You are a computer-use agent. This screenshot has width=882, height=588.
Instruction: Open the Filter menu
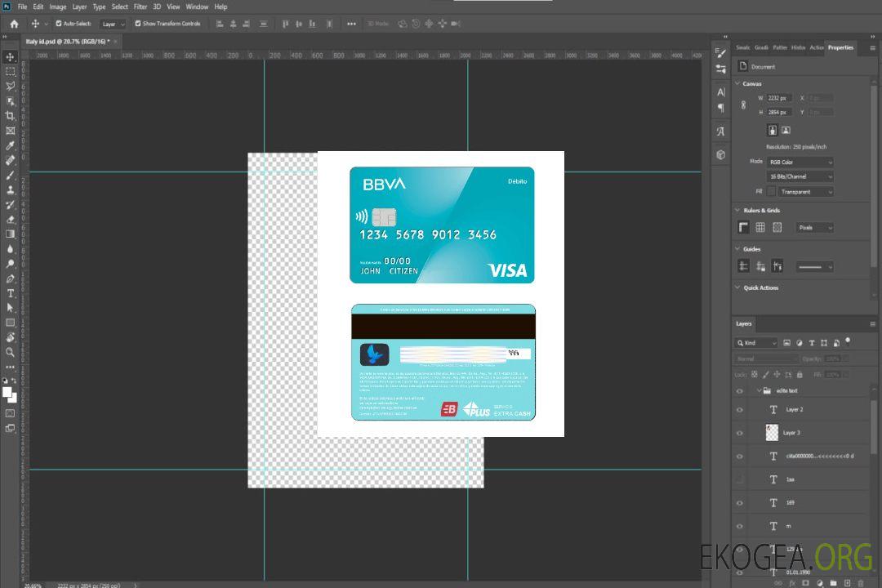[x=140, y=7]
